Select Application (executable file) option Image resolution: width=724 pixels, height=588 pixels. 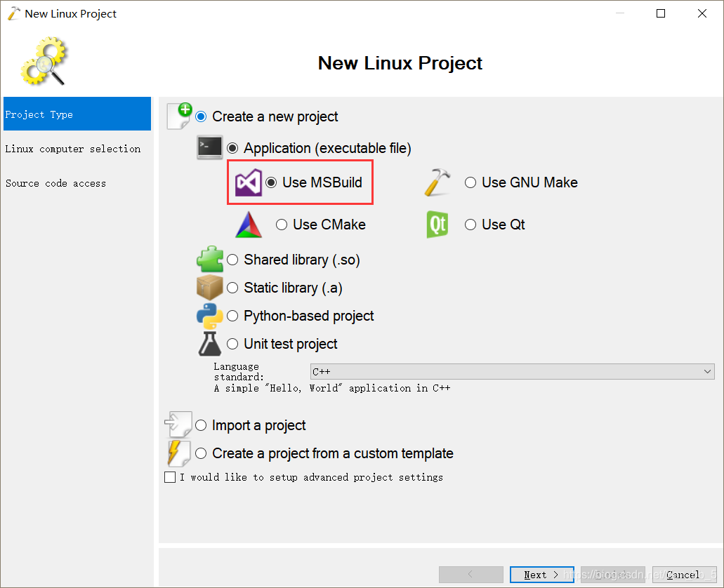click(x=232, y=148)
